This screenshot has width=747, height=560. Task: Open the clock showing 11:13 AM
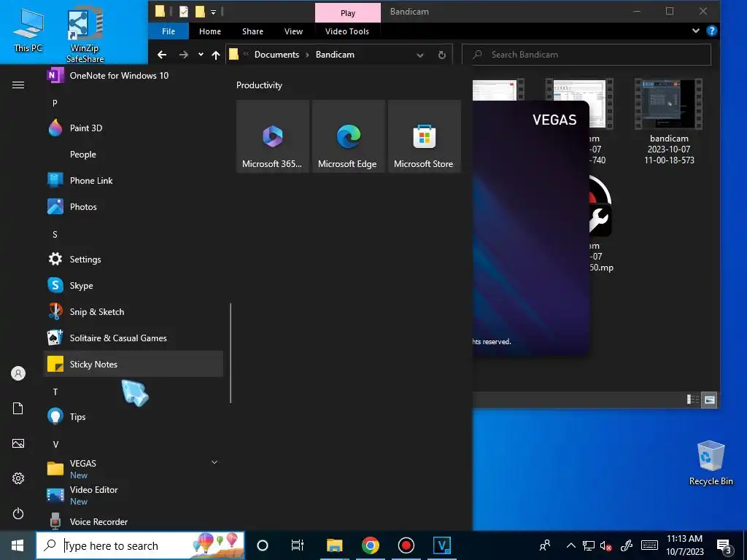pyautogui.click(x=684, y=545)
